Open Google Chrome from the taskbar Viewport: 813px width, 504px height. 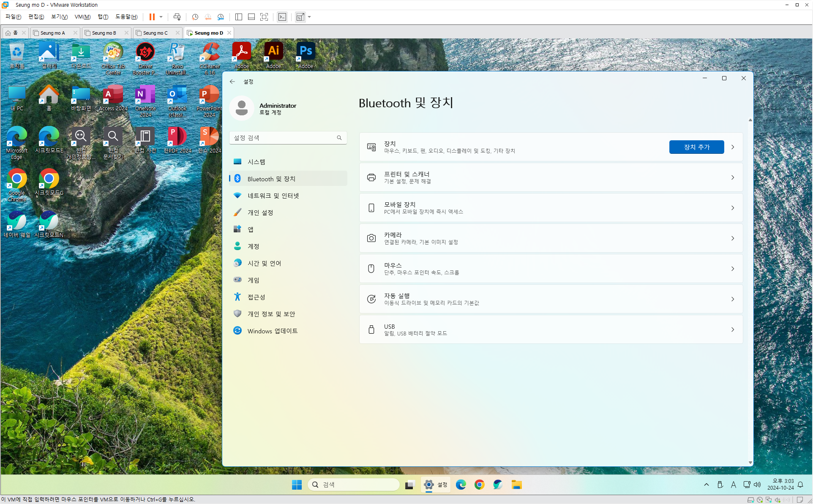(x=479, y=485)
